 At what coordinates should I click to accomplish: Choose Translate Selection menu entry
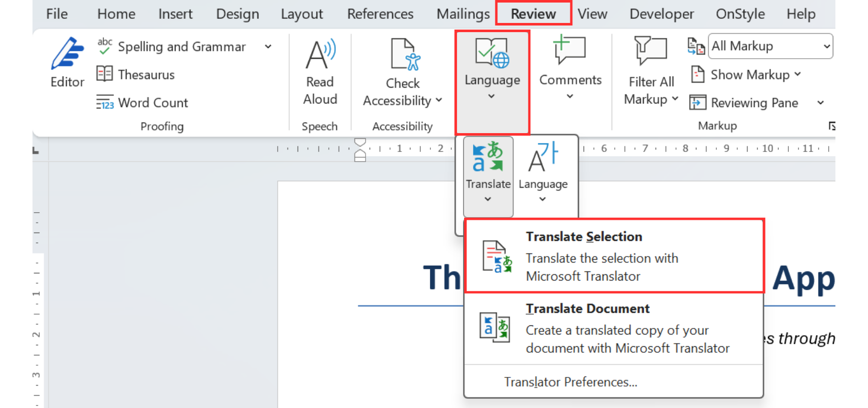pos(614,256)
